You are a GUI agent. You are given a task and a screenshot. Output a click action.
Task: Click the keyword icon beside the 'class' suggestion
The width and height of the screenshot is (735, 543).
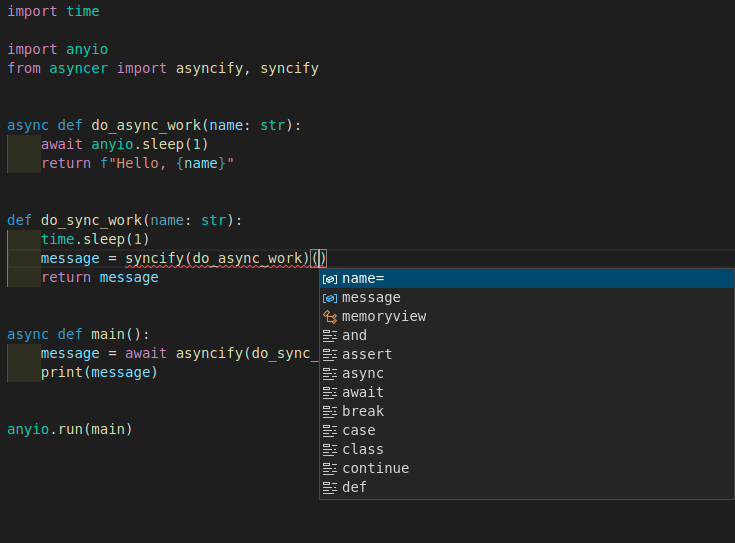click(330, 450)
